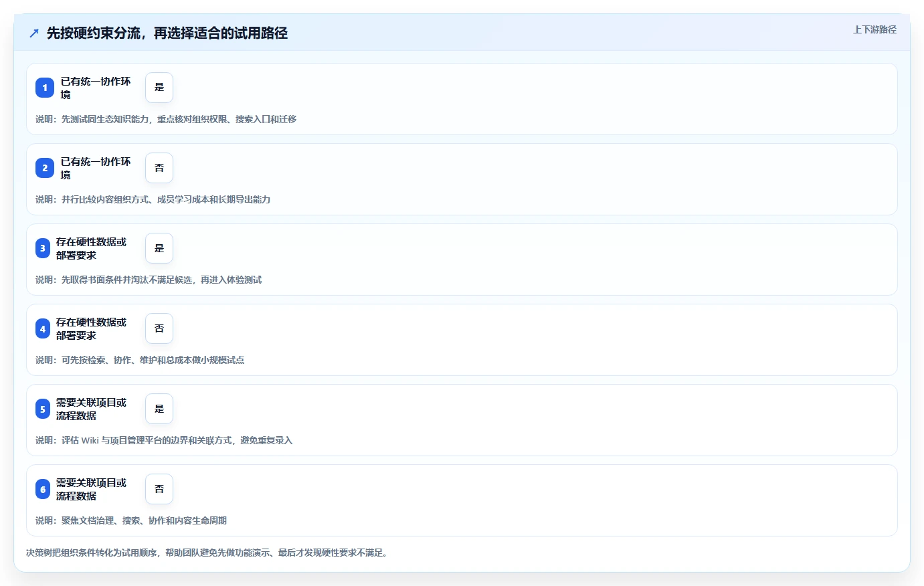Click the number 2 step badge

point(45,168)
